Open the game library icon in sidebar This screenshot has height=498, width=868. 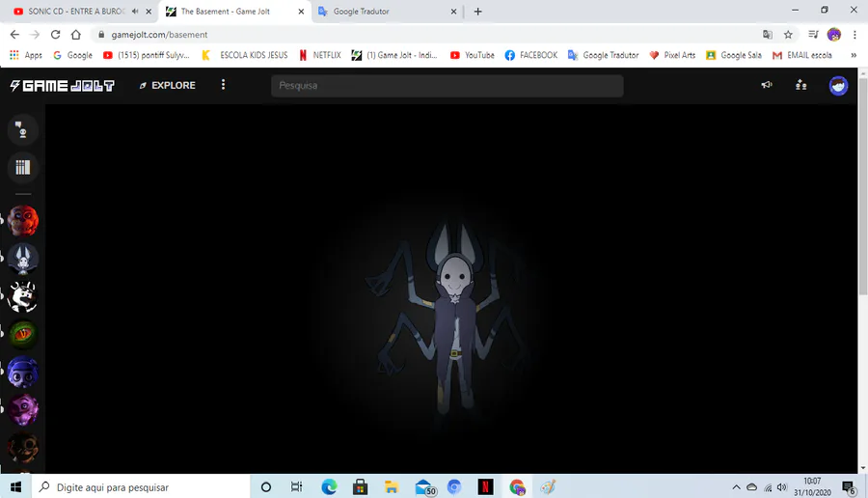[x=23, y=167]
